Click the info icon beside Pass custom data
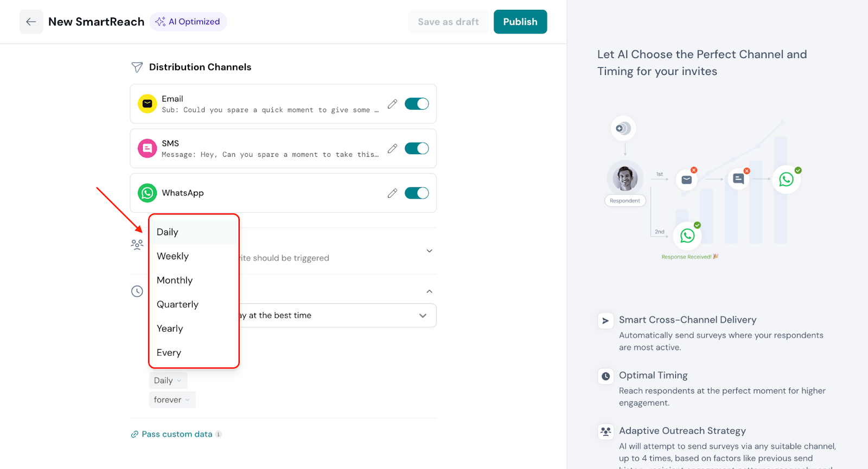868x469 pixels. [219, 434]
